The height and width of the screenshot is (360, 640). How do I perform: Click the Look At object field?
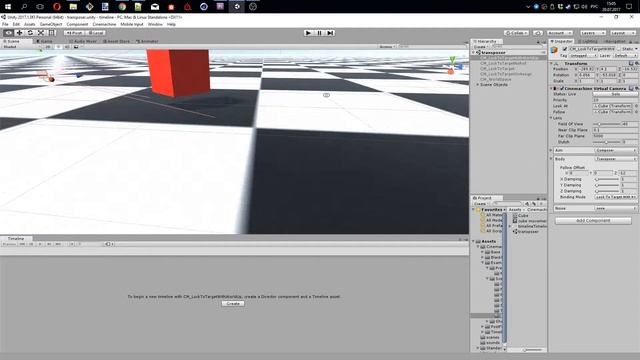(613, 106)
